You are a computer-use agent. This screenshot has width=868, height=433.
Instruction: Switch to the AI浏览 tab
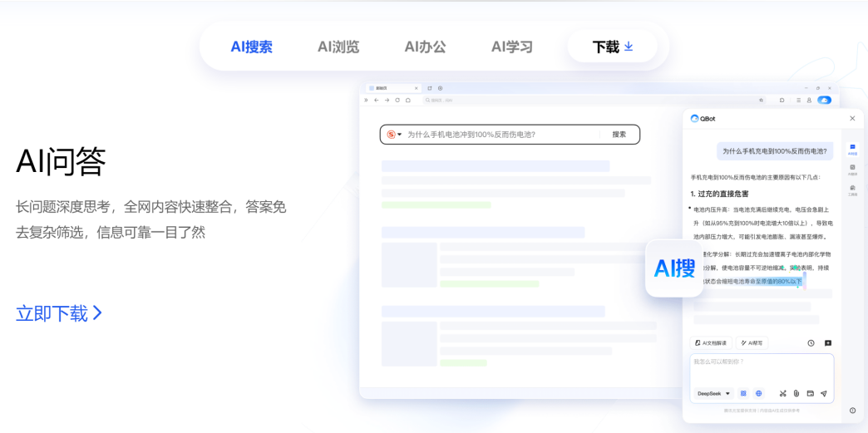coord(338,47)
